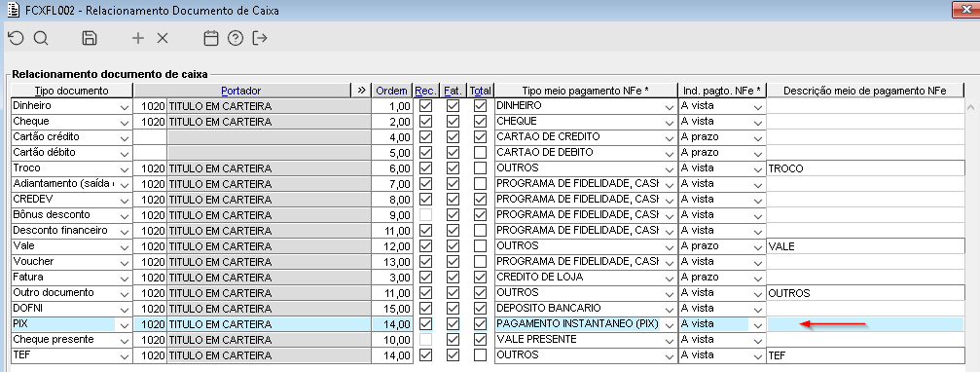Toggle Fat. checkbox in Cheque row
Image resolution: width=980 pixels, height=372 pixels.
click(x=454, y=122)
